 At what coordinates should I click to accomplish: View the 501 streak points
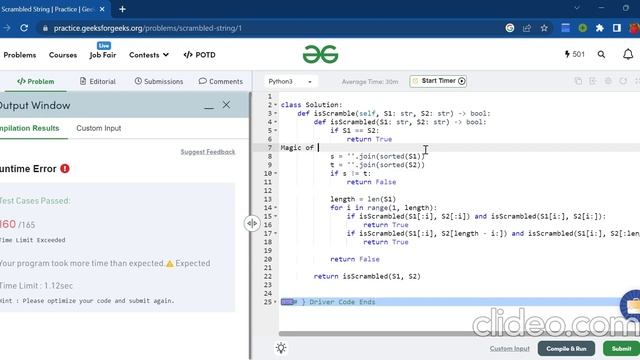(x=575, y=54)
